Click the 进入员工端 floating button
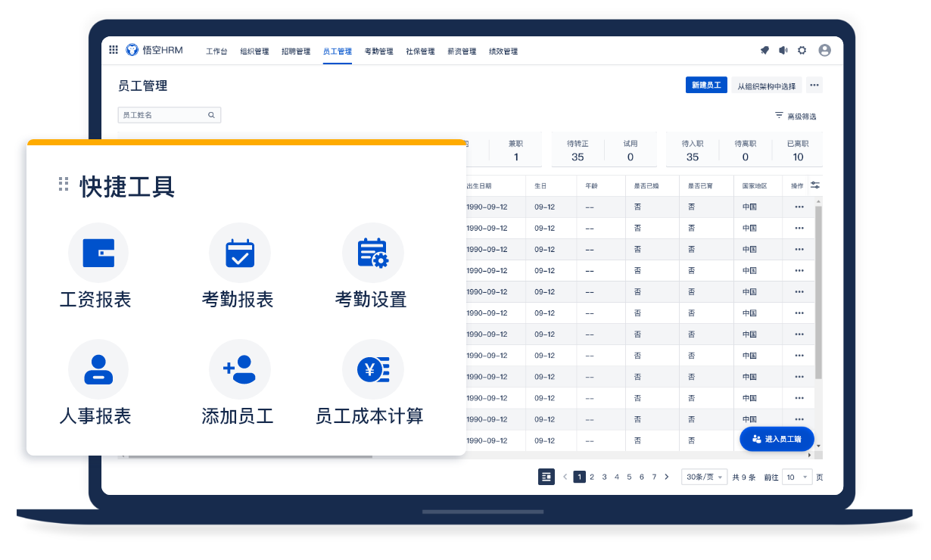The height and width of the screenshot is (560, 931). pyautogui.click(x=776, y=439)
